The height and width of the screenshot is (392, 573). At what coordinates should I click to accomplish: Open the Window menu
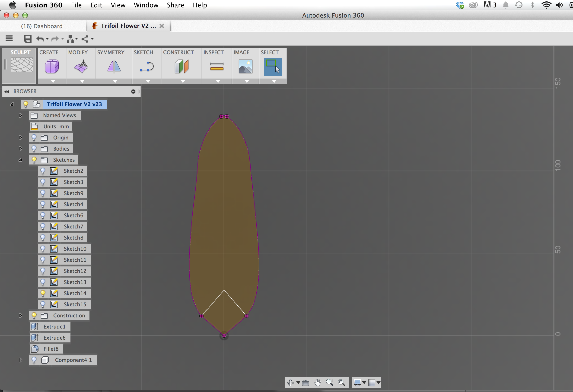[146, 5]
